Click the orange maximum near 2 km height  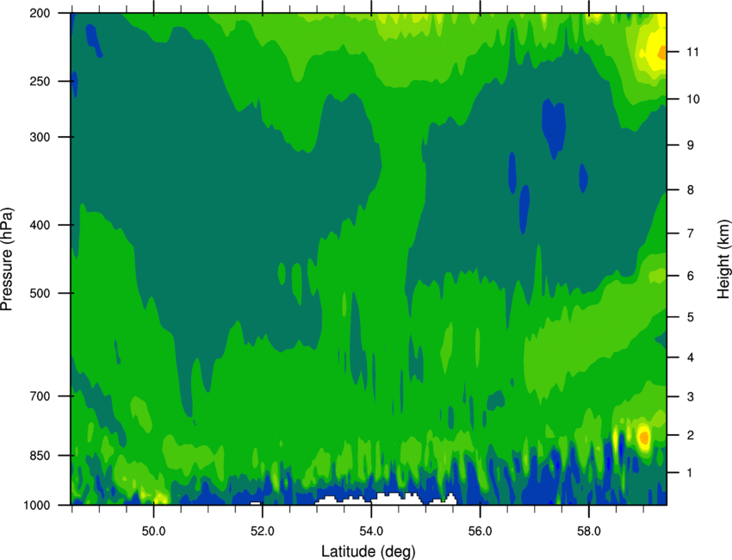(x=644, y=438)
